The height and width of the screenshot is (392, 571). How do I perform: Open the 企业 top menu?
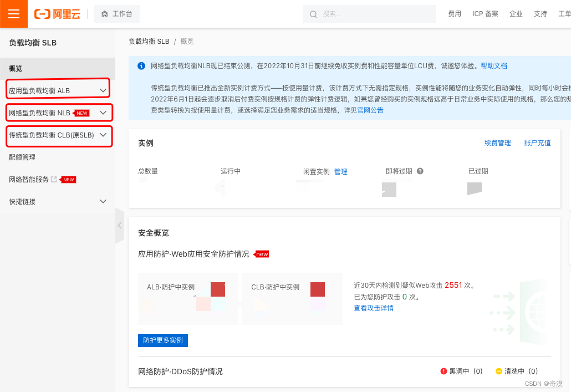[x=516, y=14]
